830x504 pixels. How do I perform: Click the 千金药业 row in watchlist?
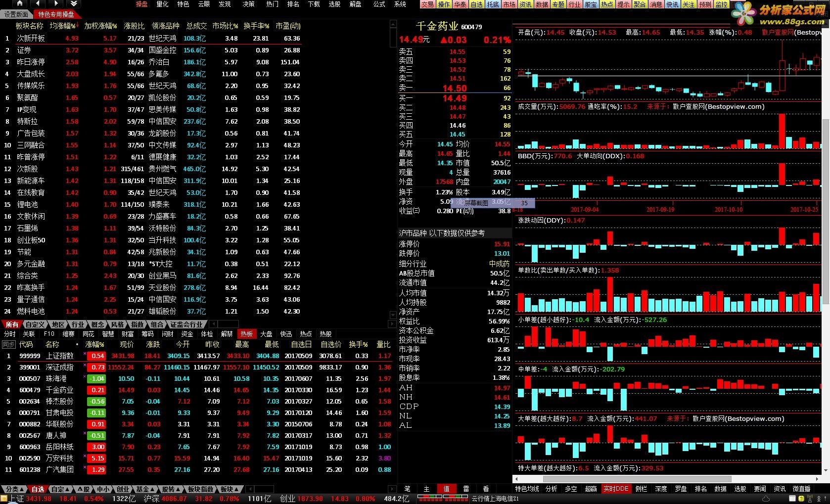tap(198, 390)
